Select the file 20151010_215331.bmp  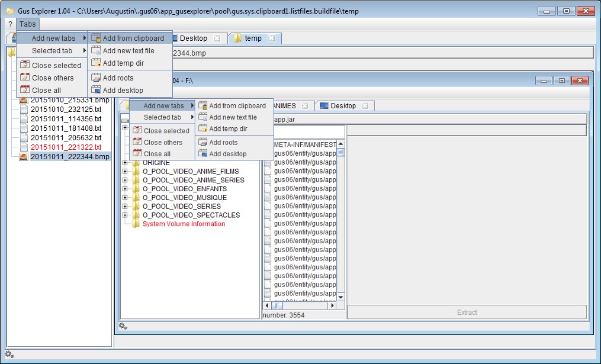(70, 100)
